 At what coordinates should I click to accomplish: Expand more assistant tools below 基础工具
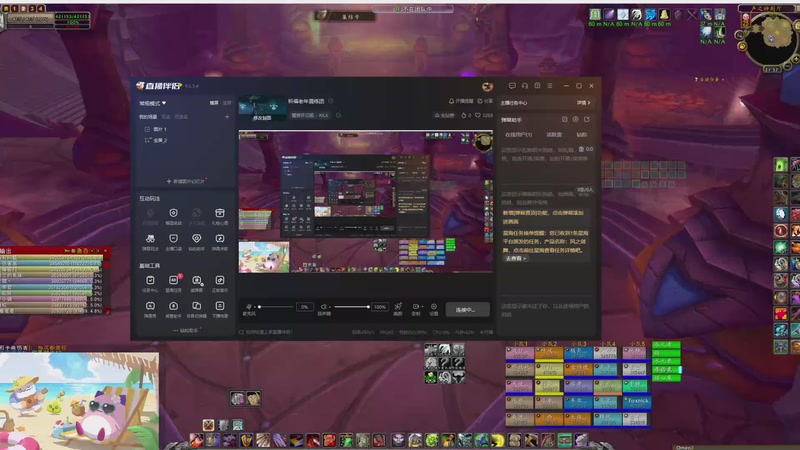coord(186,331)
